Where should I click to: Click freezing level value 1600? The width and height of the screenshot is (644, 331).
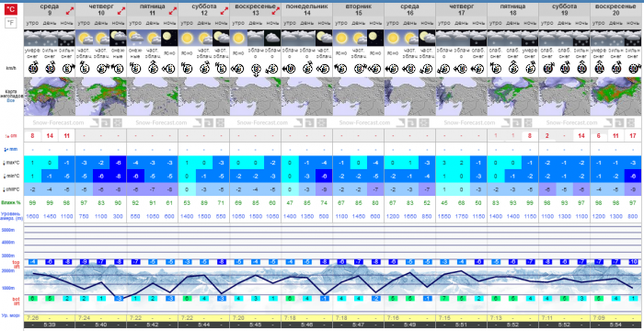click(x=32, y=216)
